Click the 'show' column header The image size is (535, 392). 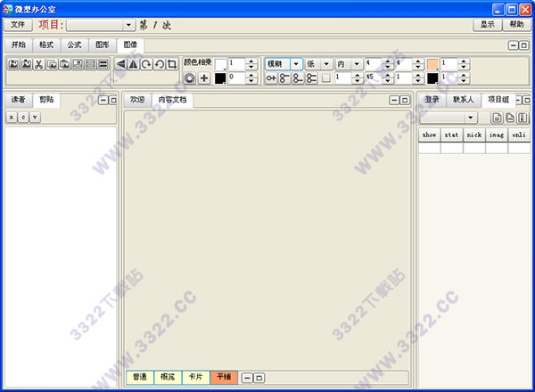(x=429, y=135)
